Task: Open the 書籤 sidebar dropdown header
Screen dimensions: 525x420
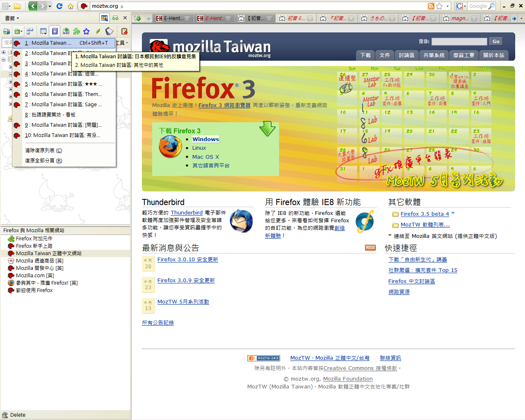Action: point(12,18)
